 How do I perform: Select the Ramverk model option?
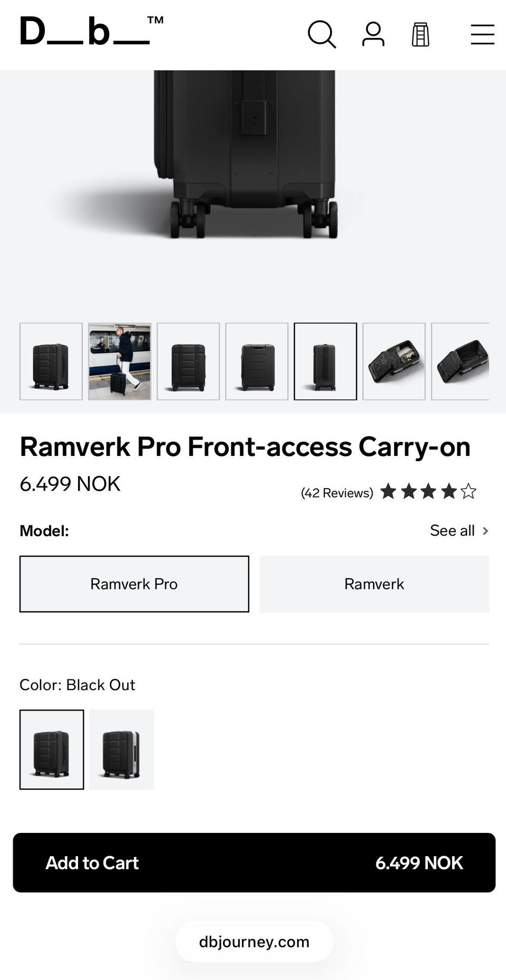[x=374, y=584]
